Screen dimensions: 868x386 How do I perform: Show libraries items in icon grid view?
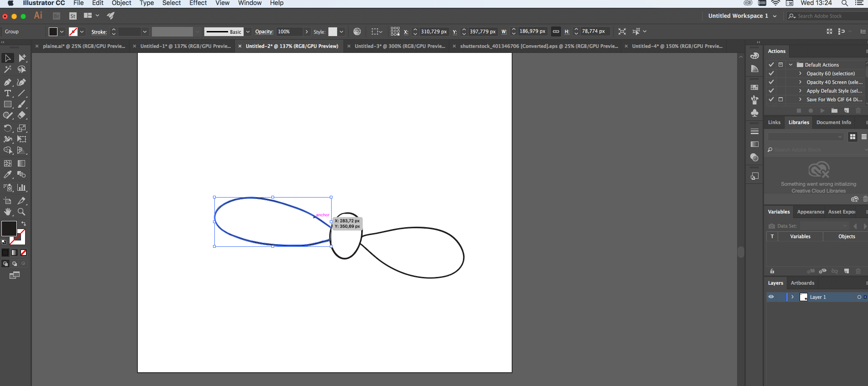pos(852,137)
